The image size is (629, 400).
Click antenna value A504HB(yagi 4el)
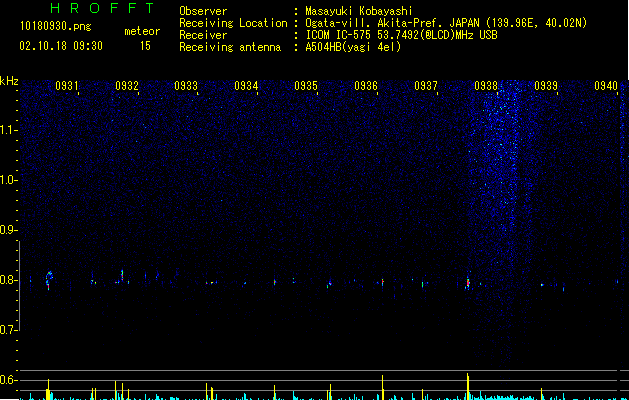pyautogui.click(x=353, y=47)
